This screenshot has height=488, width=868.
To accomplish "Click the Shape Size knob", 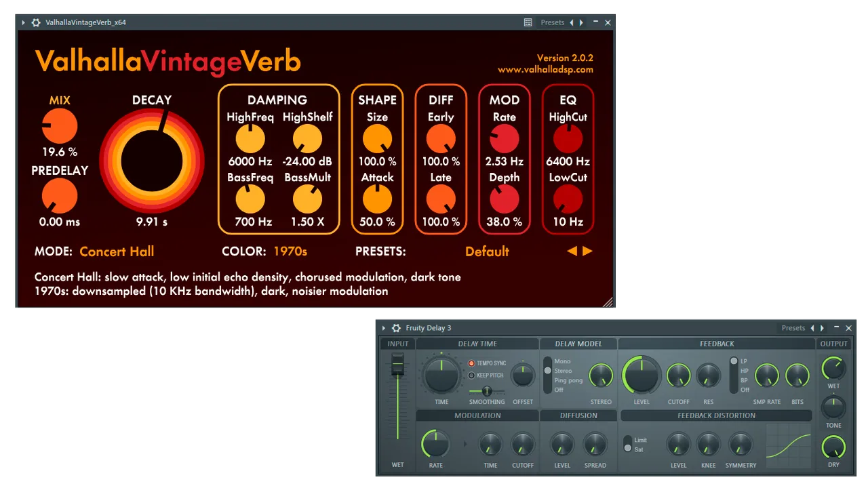I will tap(378, 140).
